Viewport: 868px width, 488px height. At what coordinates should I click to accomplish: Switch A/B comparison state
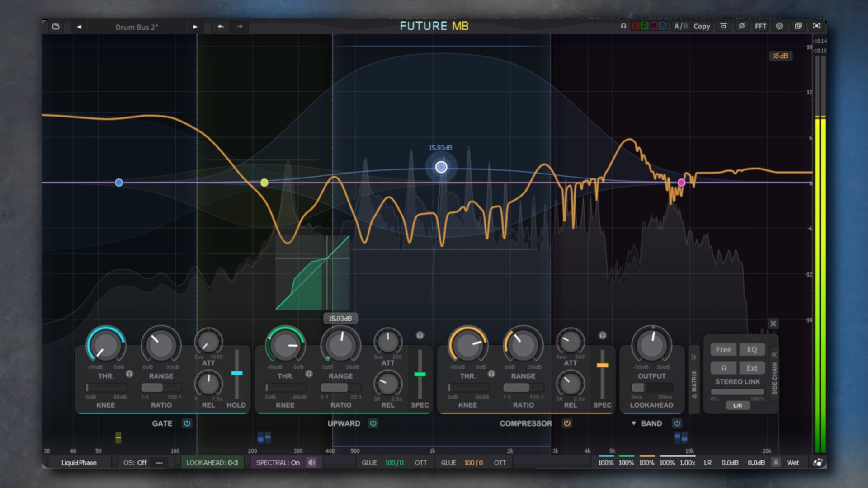[x=680, y=26]
